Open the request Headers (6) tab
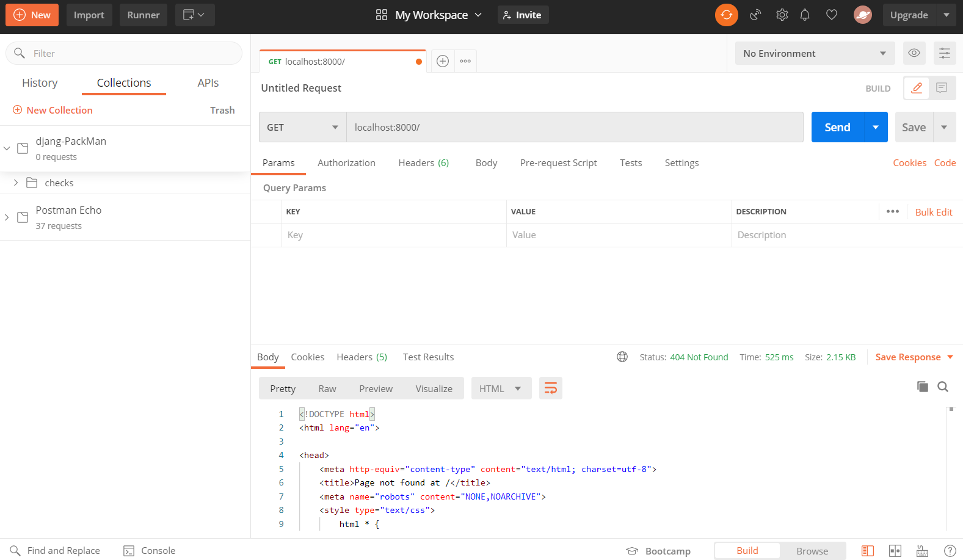The image size is (963, 560). pyautogui.click(x=424, y=162)
